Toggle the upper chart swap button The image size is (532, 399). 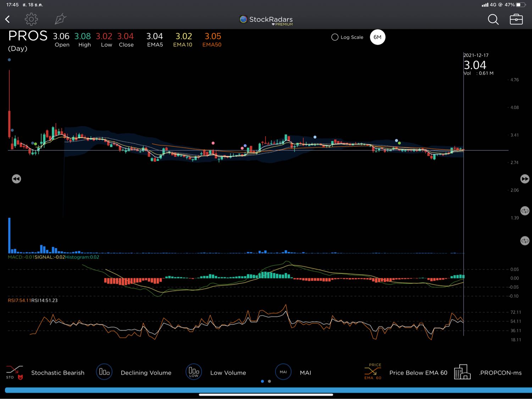525,211
